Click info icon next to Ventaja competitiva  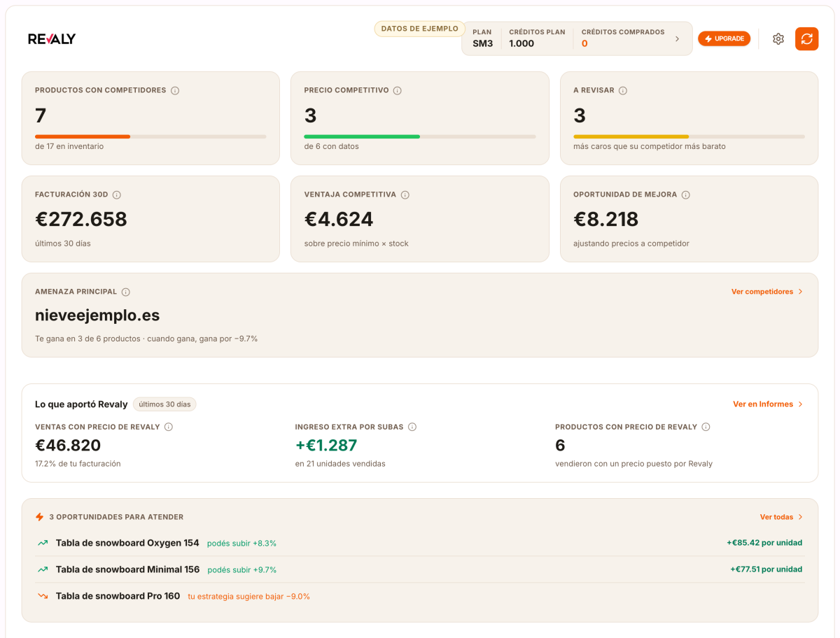[x=405, y=194]
